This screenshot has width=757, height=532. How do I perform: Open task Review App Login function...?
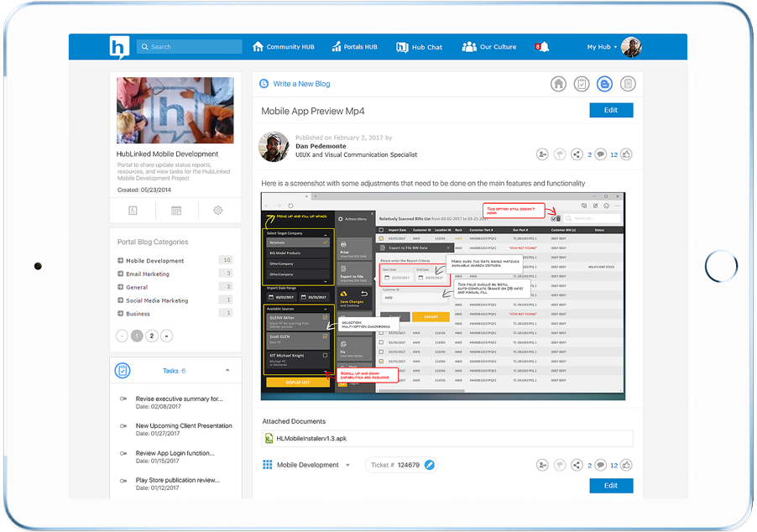coord(175,453)
